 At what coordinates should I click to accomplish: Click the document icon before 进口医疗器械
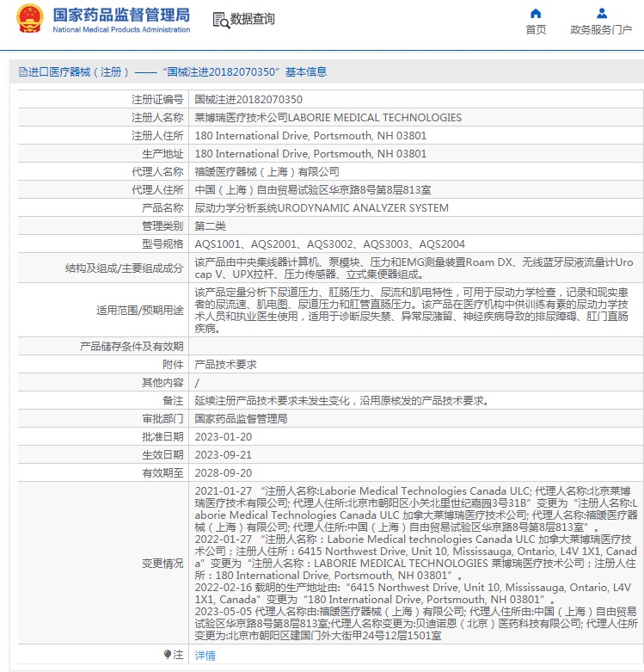23,71
